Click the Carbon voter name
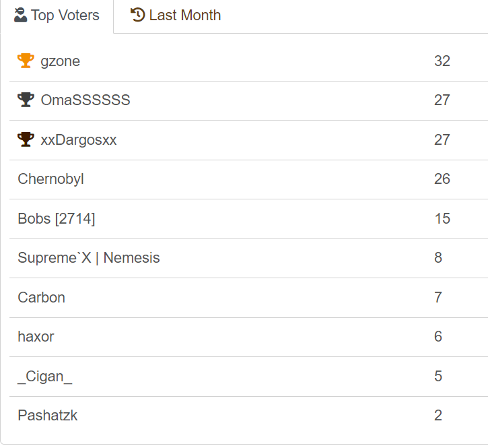The height and width of the screenshot is (448, 488). [41, 298]
